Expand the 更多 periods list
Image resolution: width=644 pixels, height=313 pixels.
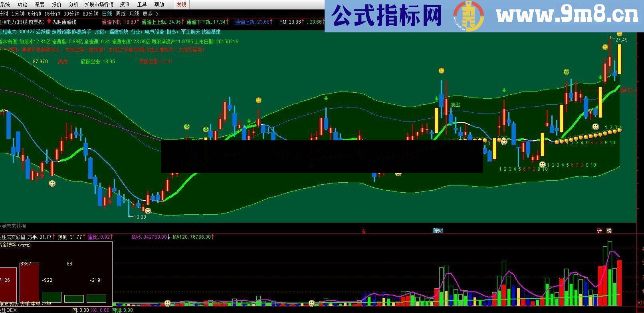(150, 14)
